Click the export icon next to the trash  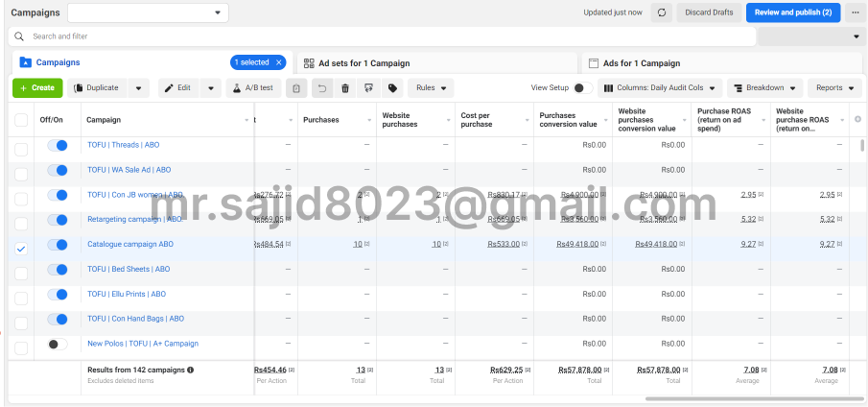coord(368,88)
